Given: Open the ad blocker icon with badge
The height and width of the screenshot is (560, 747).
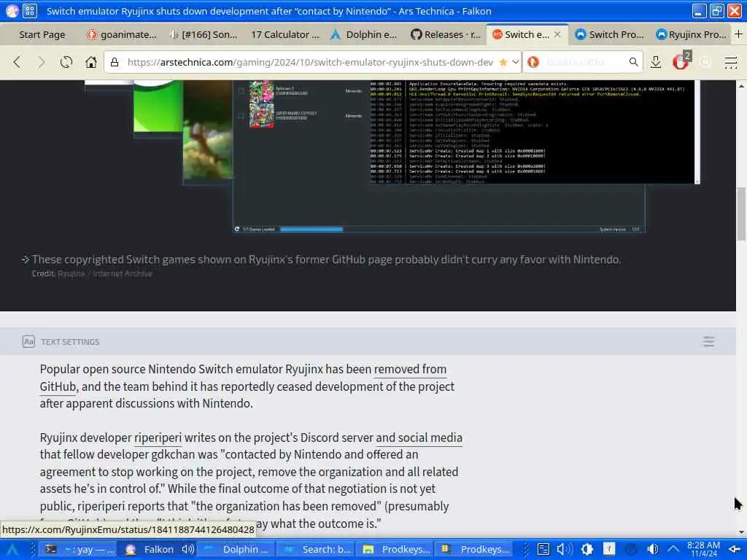Looking at the screenshot, I should pyautogui.click(x=681, y=61).
